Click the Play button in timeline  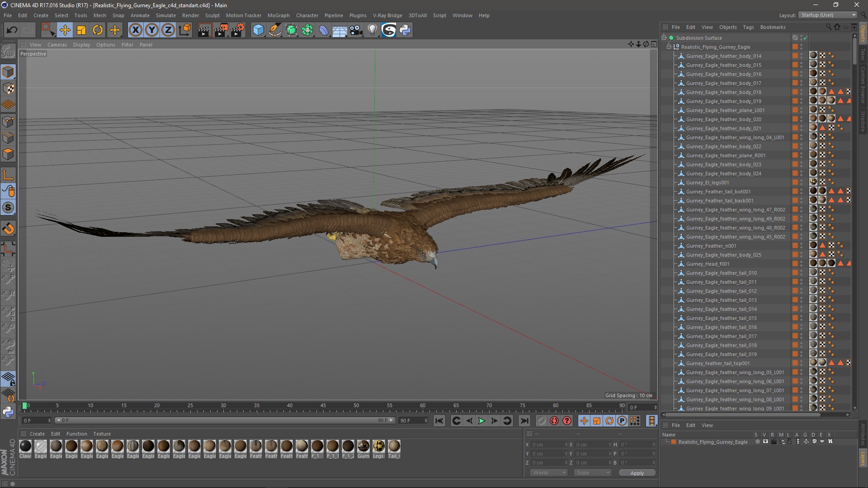click(x=481, y=421)
